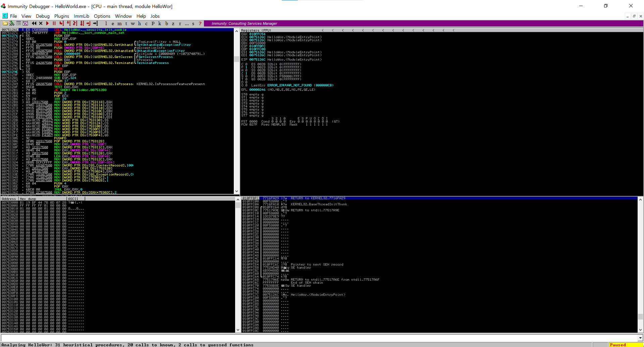Show Executable modules via 'e' button
Image resolution: width=644 pixels, height=347 pixels.
click(113, 23)
